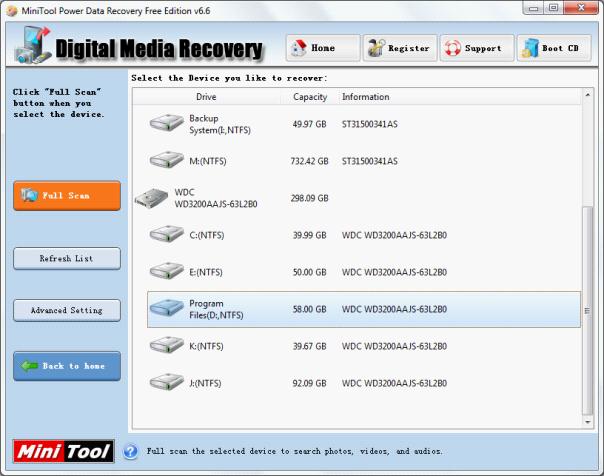
Task: Click the 50.00 GB capacity value
Action: [309, 272]
